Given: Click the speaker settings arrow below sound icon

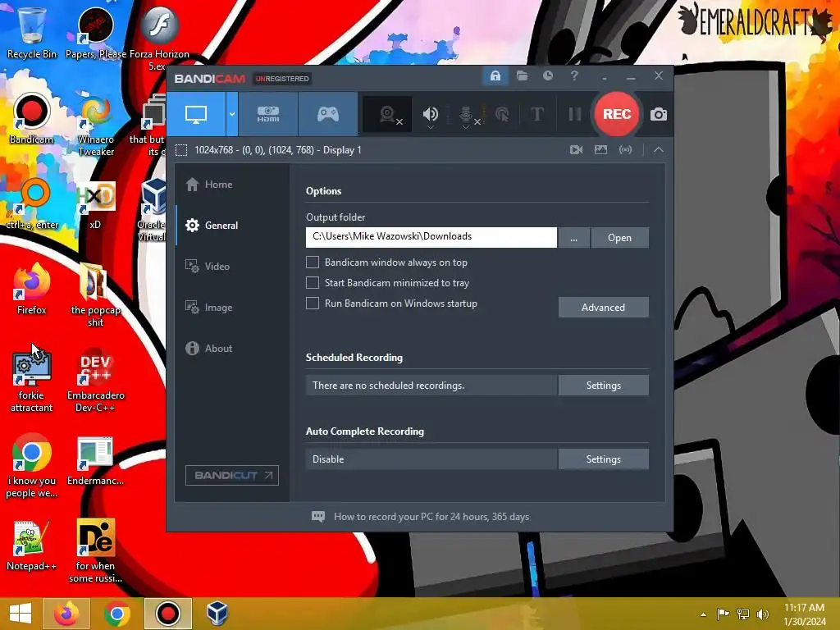Looking at the screenshot, I should pyautogui.click(x=430, y=127).
